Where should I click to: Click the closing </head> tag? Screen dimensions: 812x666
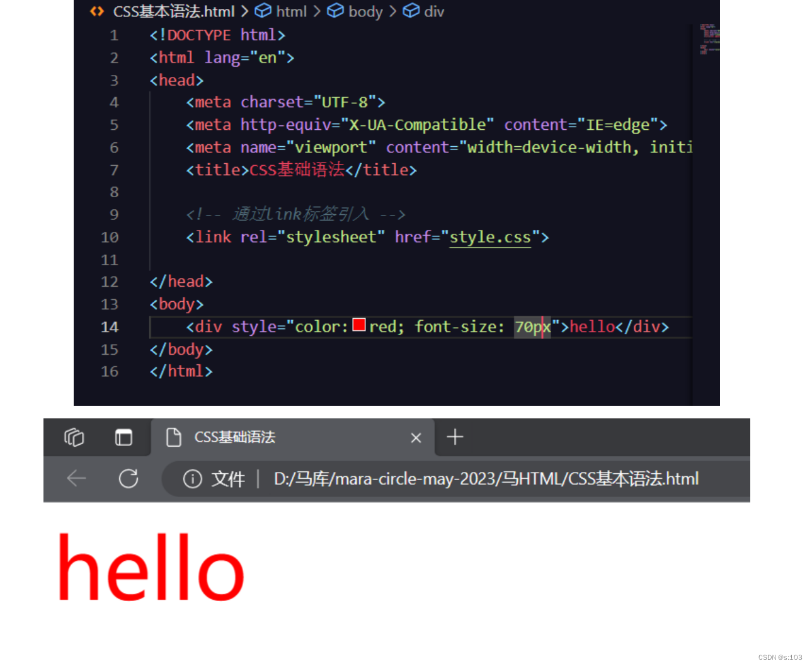(x=181, y=282)
